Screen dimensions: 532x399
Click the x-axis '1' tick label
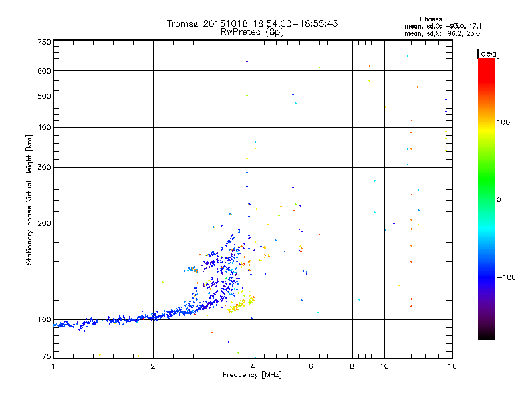53,366
